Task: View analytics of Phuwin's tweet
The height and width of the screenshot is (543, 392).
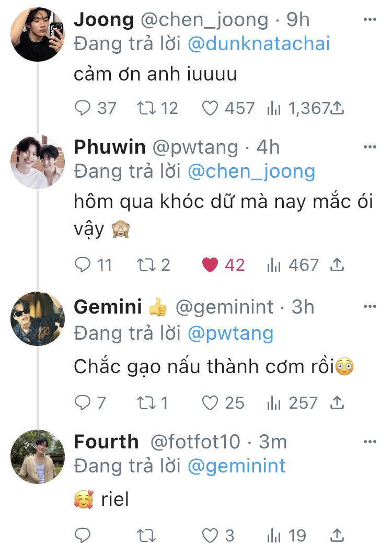Action: click(274, 265)
